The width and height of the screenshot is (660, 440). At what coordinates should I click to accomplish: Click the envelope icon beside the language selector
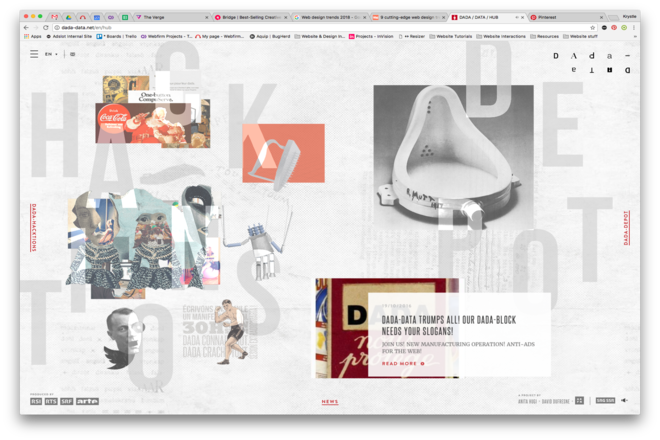72,54
